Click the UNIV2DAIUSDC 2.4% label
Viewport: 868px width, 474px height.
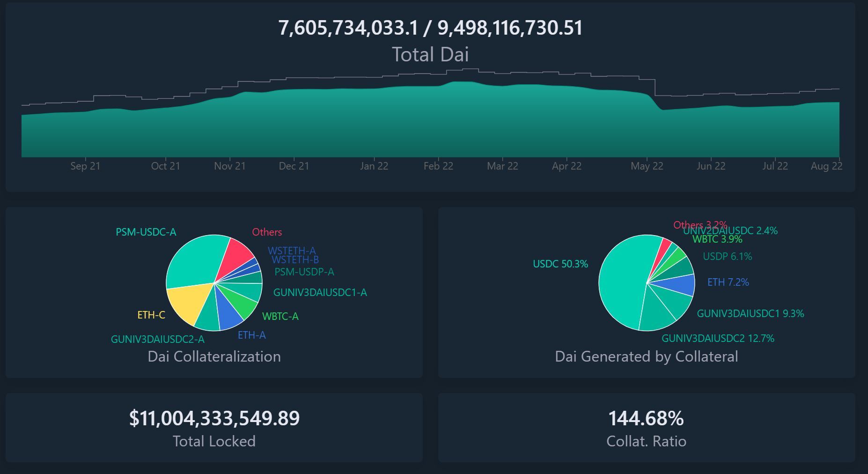point(730,231)
